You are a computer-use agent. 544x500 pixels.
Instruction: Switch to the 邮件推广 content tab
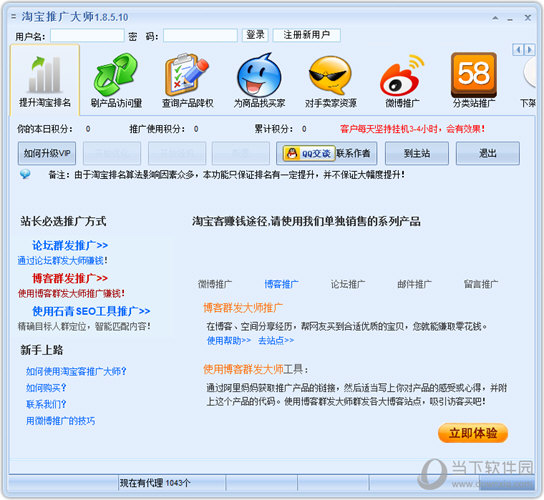(x=415, y=284)
